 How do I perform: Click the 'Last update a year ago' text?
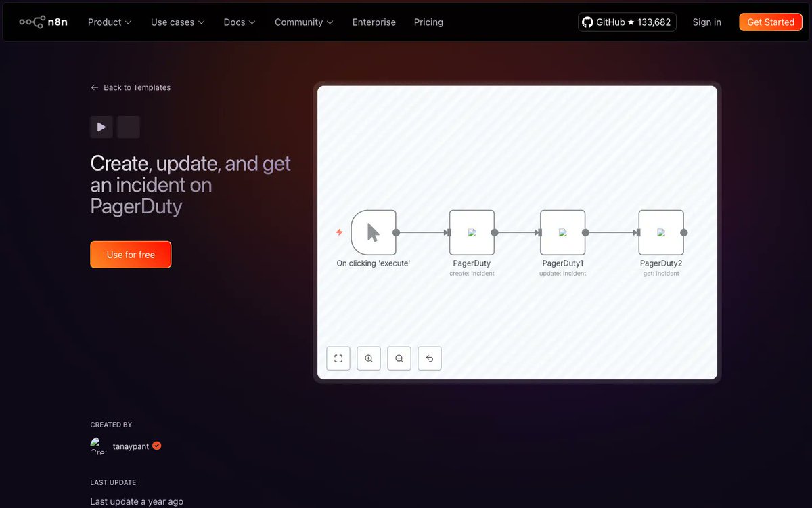(137, 502)
